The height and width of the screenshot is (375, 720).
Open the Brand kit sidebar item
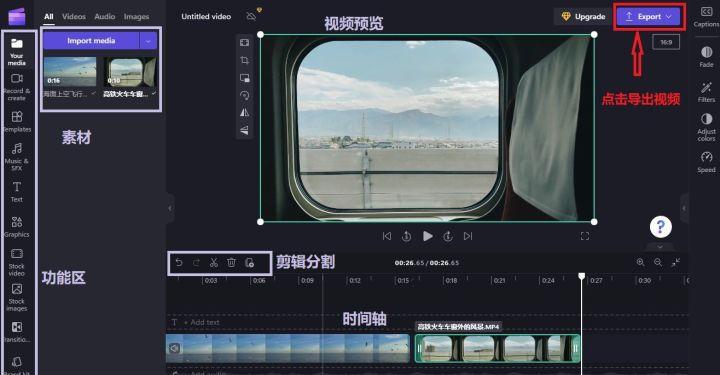pyautogui.click(x=17, y=365)
